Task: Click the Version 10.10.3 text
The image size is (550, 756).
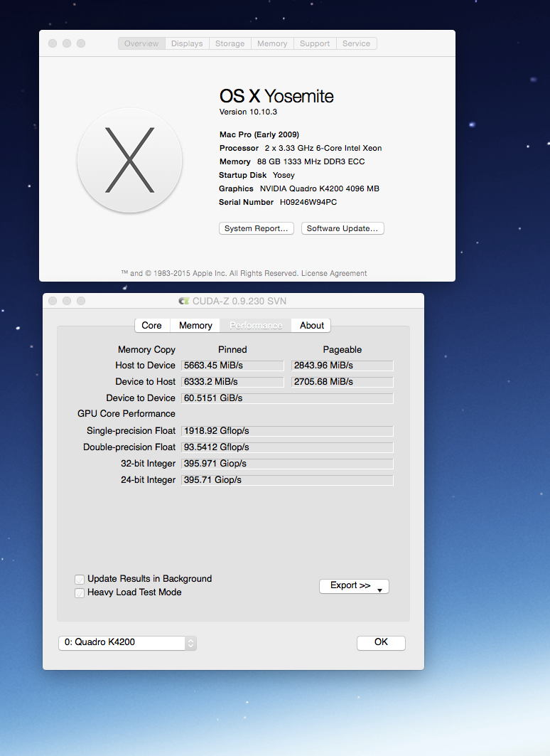Action: pos(248,112)
